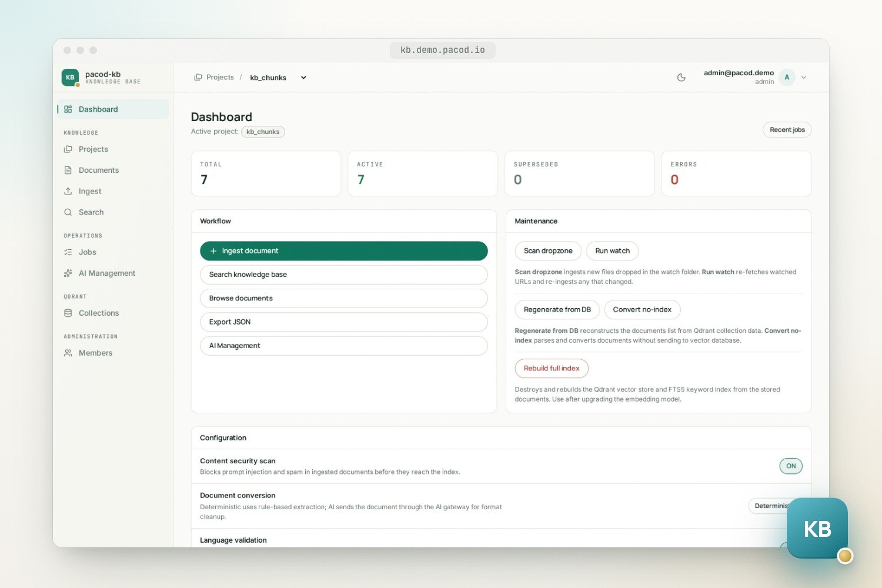Go to Documents in the sidebar
The height and width of the screenshot is (588, 882).
point(112,171)
